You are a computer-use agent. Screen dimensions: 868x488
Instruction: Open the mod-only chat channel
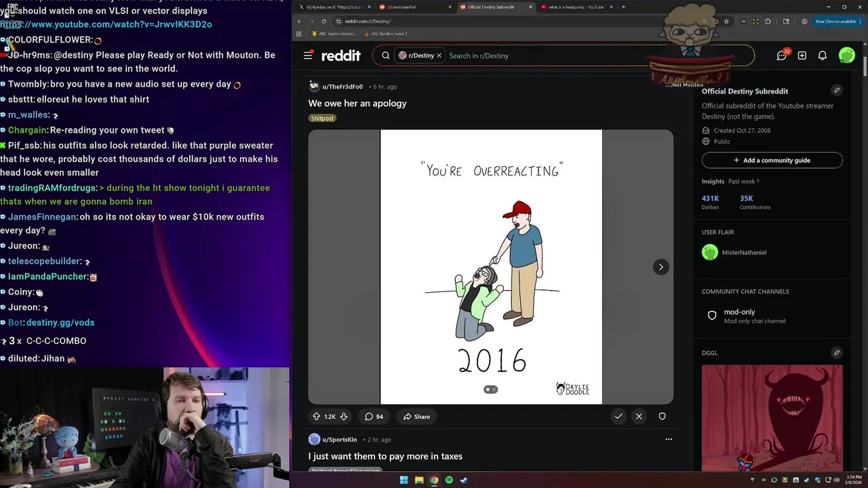tap(772, 316)
